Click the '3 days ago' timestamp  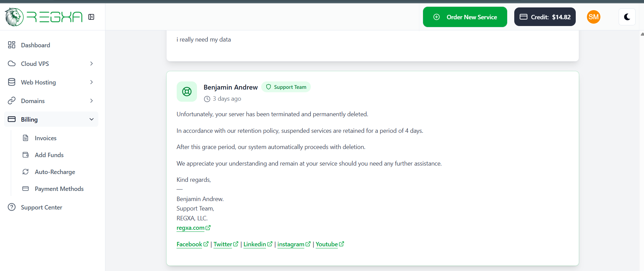coord(227,99)
